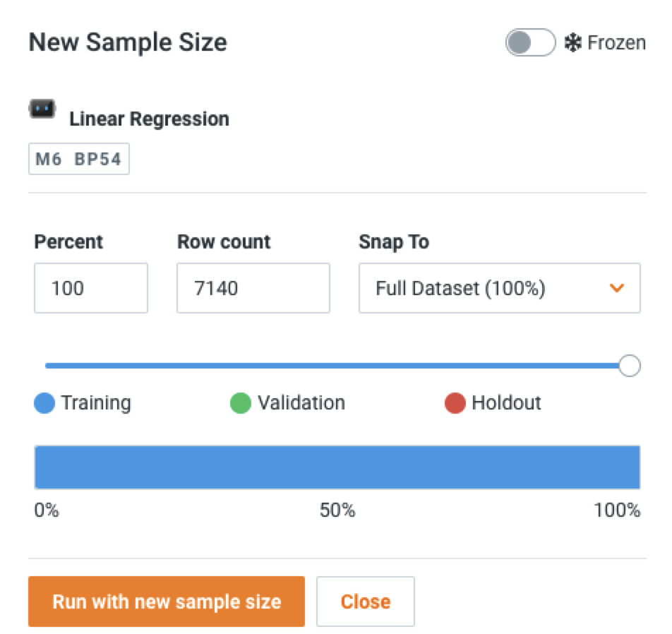The width and height of the screenshot is (672, 634).
Task: Click the Frozen text label
Action: click(x=616, y=43)
